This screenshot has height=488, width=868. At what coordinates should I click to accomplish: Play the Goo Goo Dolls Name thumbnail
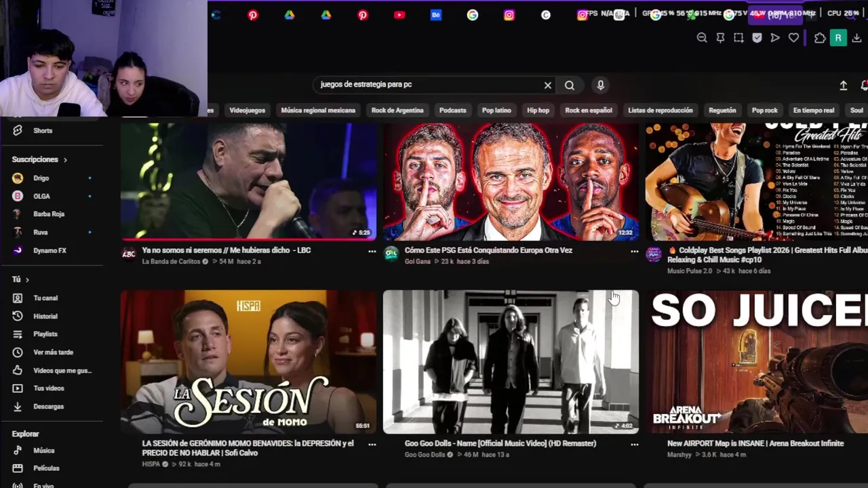511,362
